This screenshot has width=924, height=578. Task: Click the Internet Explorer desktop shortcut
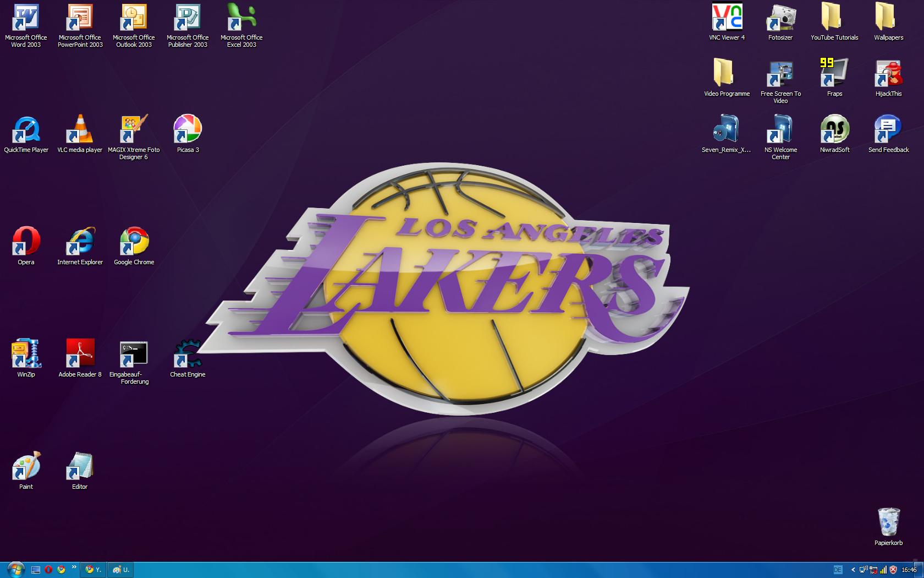[x=80, y=246]
